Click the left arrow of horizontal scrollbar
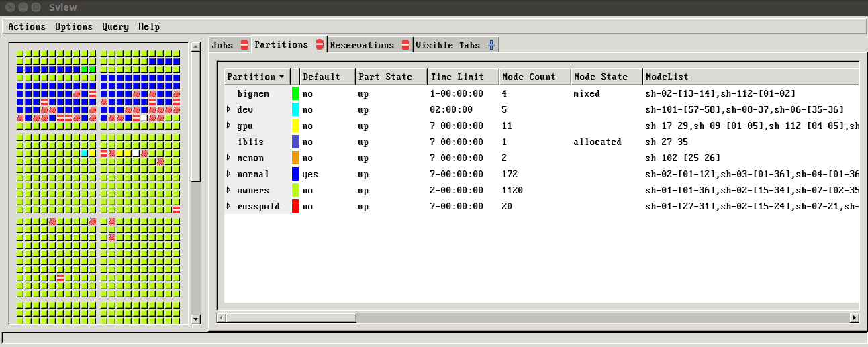This screenshot has height=347, width=868. (x=221, y=317)
